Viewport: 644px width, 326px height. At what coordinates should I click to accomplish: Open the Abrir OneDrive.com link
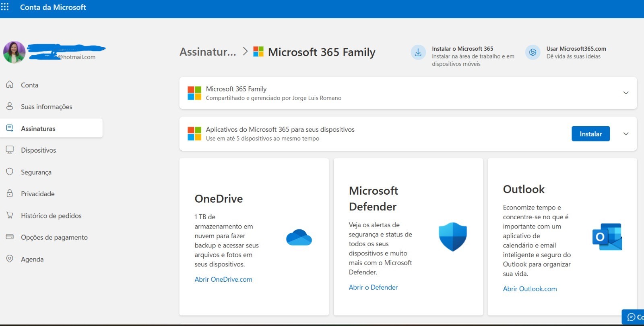click(223, 279)
